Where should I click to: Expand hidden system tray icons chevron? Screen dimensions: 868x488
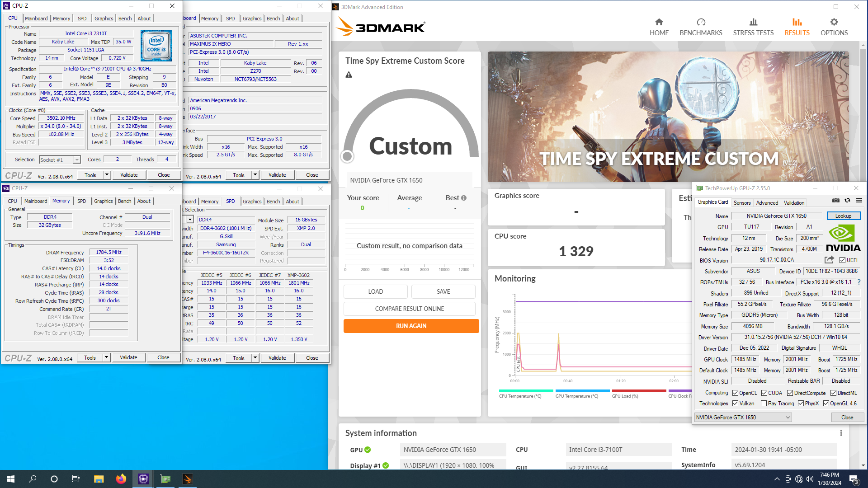pyautogui.click(x=777, y=479)
